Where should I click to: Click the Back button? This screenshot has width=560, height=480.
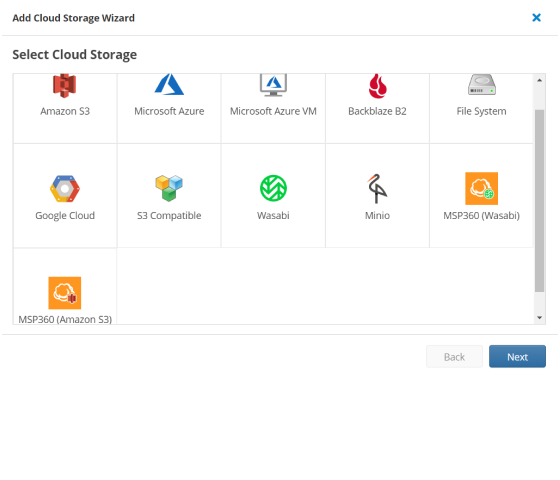(454, 356)
